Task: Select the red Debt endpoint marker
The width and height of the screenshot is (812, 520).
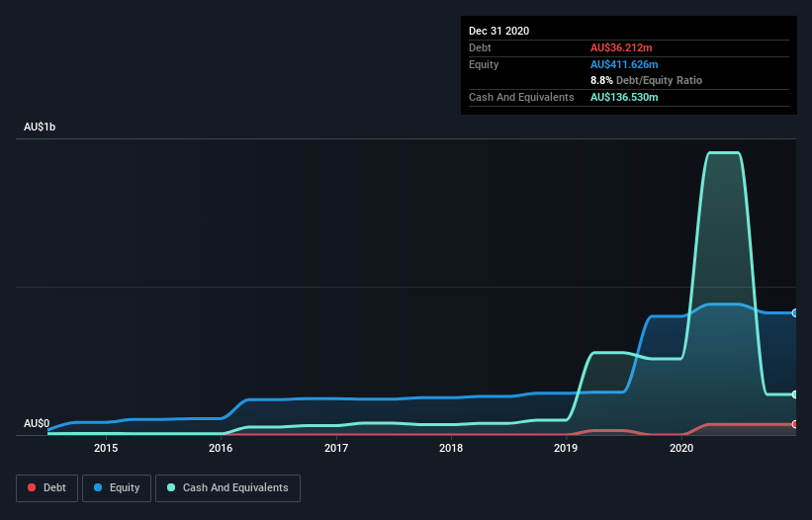Action: [794, 424]
